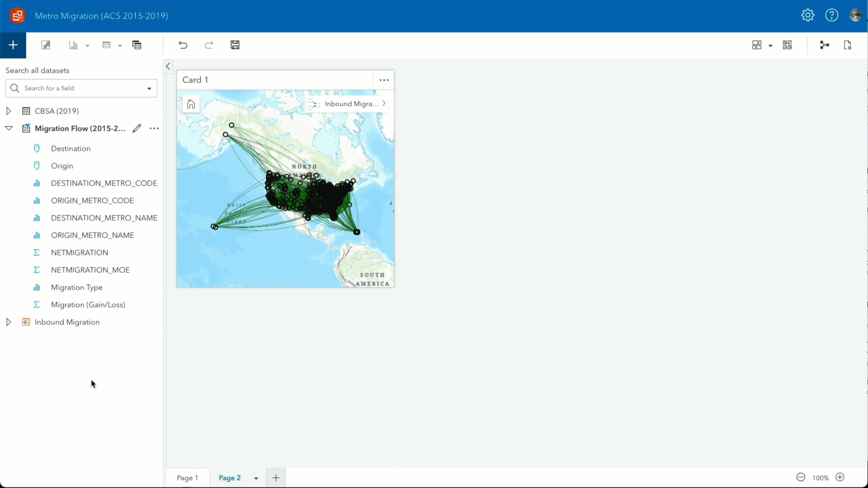Select the ORIGIN_METRO_NAME field
Viewport: 868px width, 488px height.
(x=92, y=235)
